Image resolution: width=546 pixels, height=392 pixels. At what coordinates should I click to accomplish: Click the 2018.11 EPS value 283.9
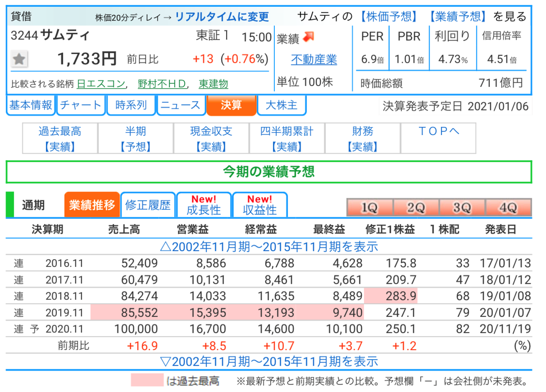coord(401,297)
